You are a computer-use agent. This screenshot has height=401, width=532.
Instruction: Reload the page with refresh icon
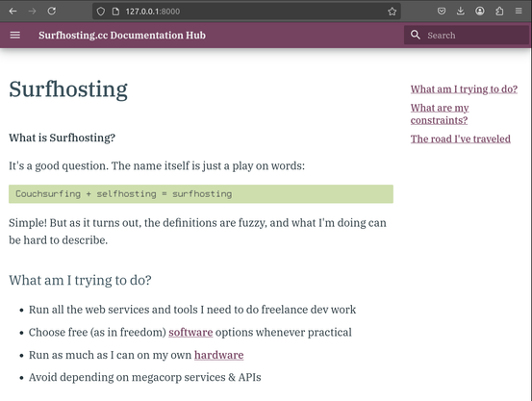(52, 12)
